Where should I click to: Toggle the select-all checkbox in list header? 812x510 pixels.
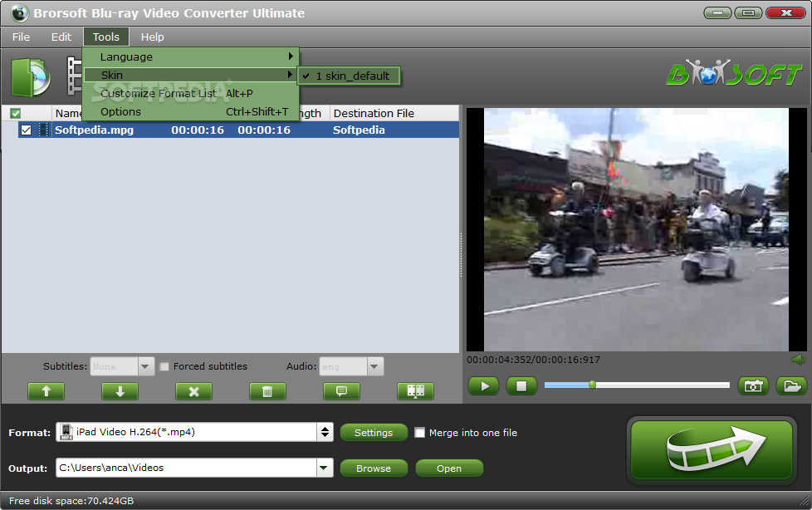[x=16, y=113]
